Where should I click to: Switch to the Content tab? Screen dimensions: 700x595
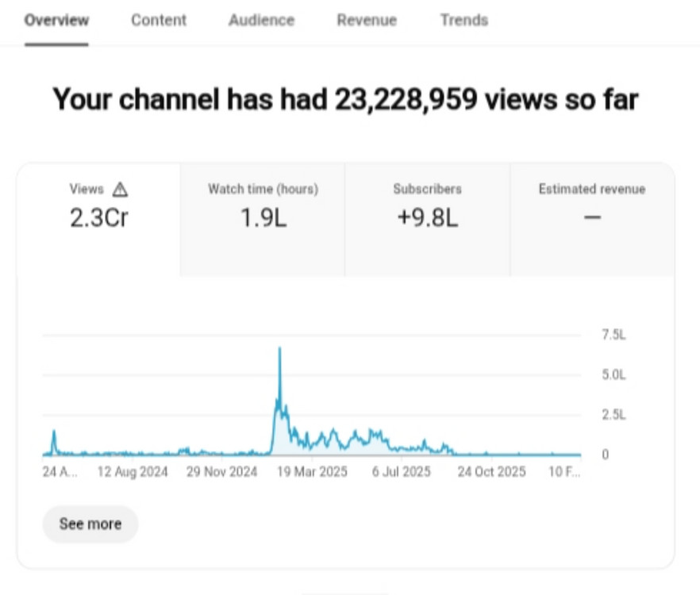(x=159, y=21)
